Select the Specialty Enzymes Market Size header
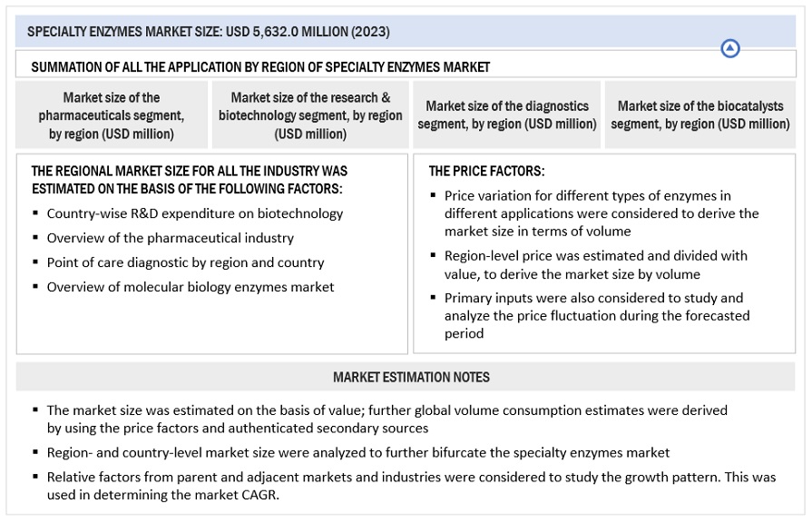This screenshot has width=812, height=523. 209,32
